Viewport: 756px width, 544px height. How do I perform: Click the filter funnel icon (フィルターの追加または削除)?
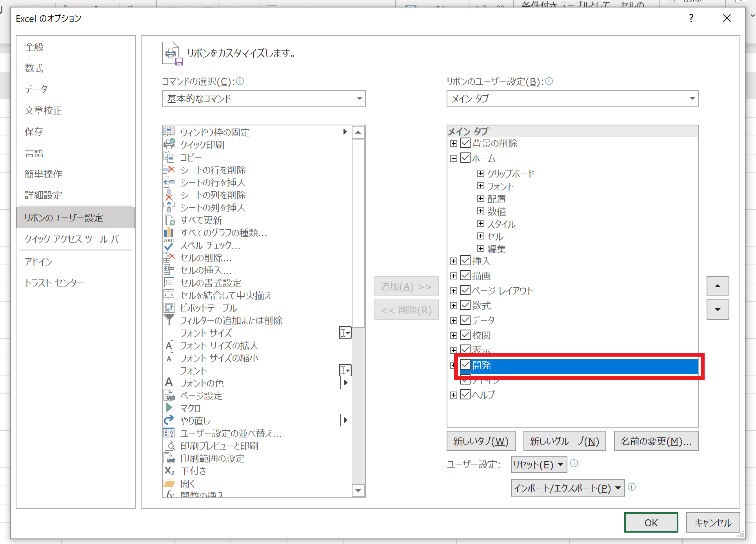pos(169,320)
